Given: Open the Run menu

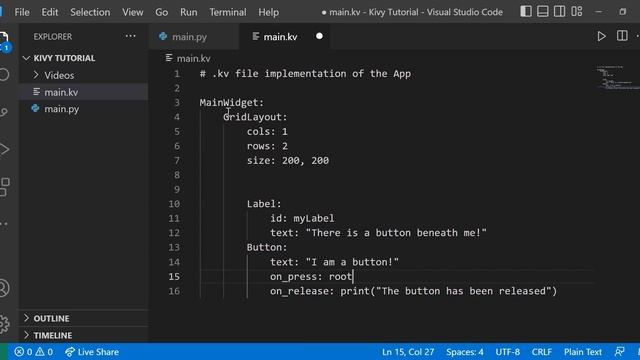Looking at the screenshot, I should [x=189, y=12].
